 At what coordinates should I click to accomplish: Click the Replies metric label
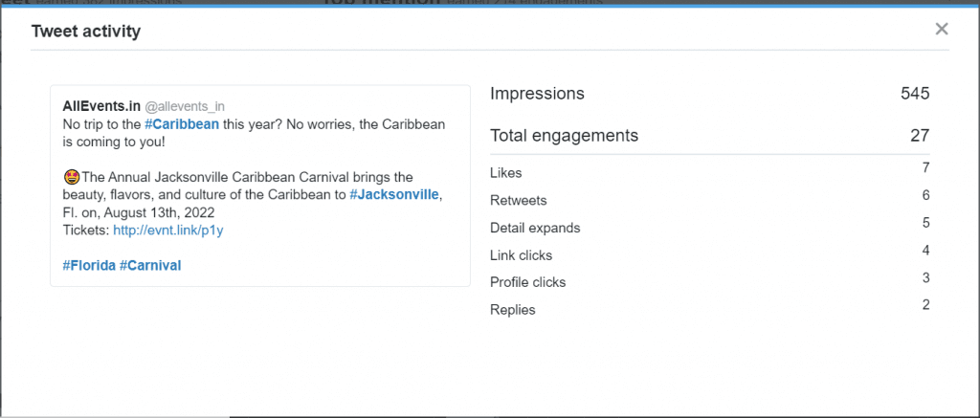512,310
